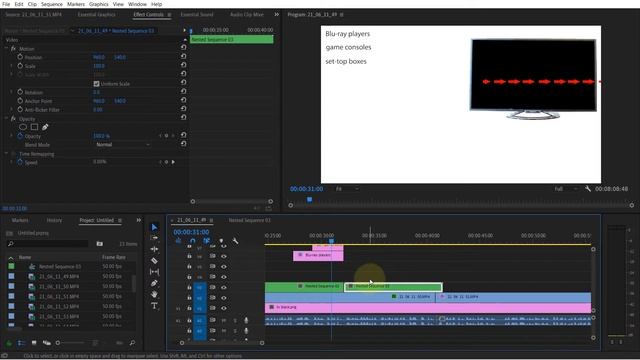
Task: Select 21_06_11_51.MP4 in Project panel
Action: 59,296
